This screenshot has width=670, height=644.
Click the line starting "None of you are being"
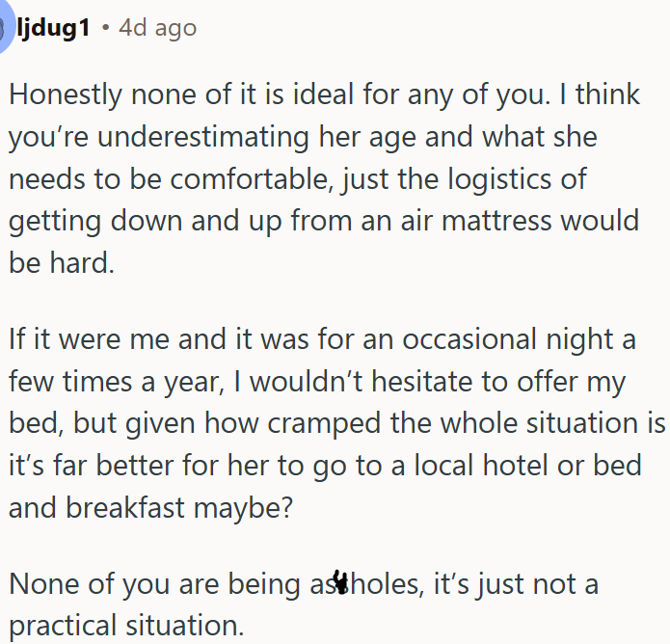304,583
